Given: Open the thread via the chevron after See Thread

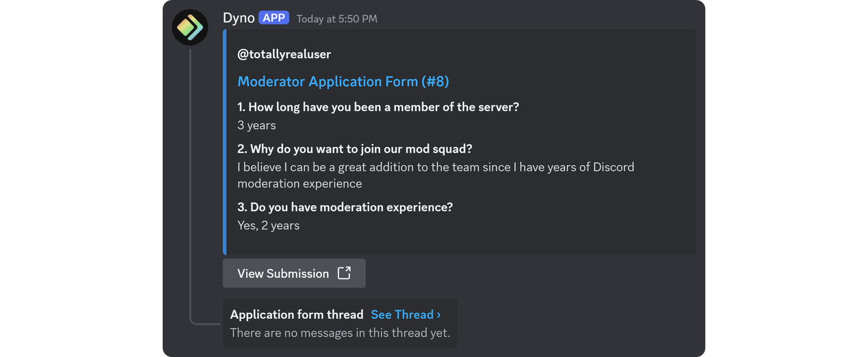Looking at the screenshot, I should [x=438, y=315].
